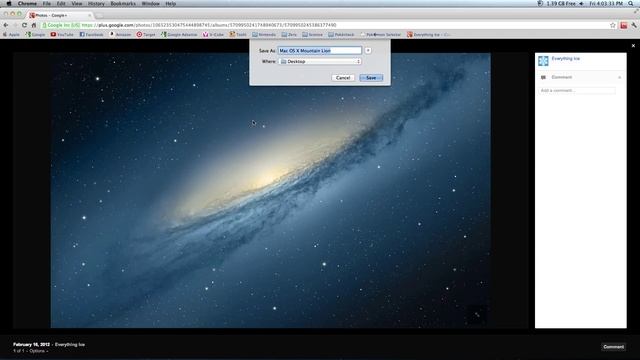Open the Zero bookmark folder
This screenshot has width=640, height=360.
289,35
